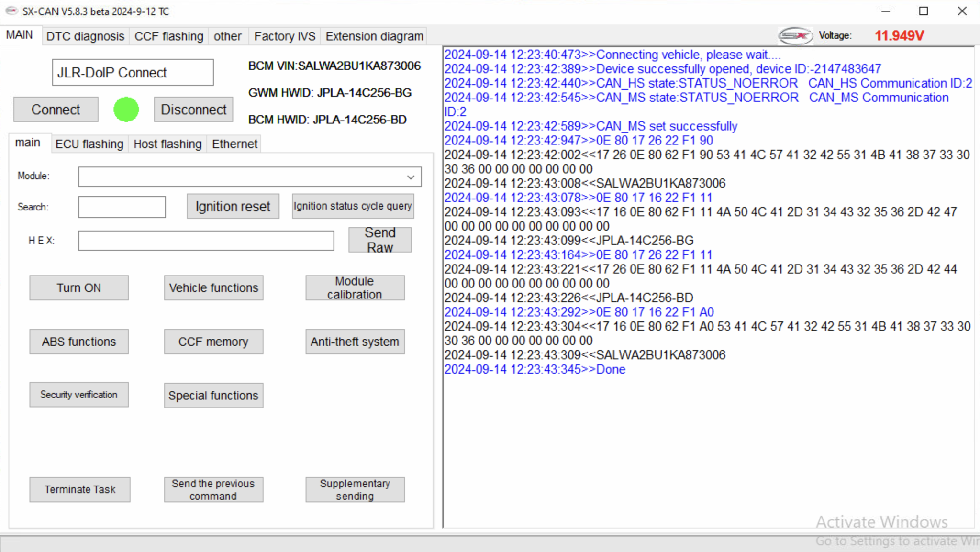The image size is (980, 552).
Task: Click log line '<<JPLA-14C256-BG'
Action: pyautogui.click(x=569, y=241)
